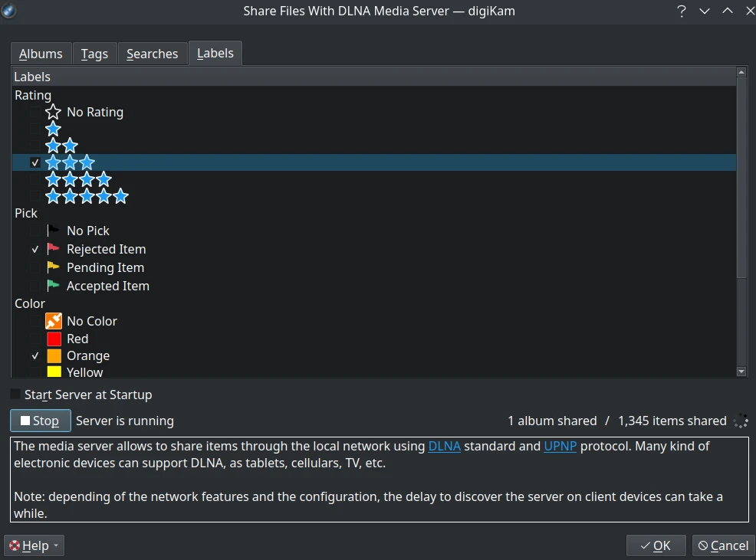Viewport: 756px width, 560px height.
Task: Dismiss dialog with Cancel button
Action: click(723, 545)
